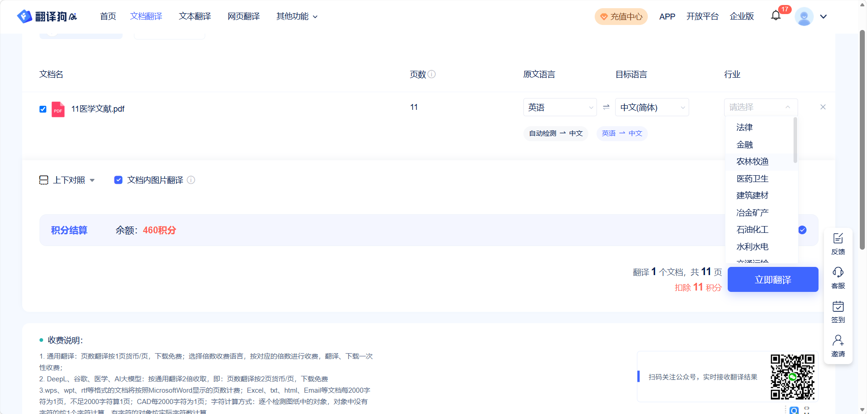868x414 pixels.
Task: Open the 上下对照 layout dropdown
Action: point(92,180)
